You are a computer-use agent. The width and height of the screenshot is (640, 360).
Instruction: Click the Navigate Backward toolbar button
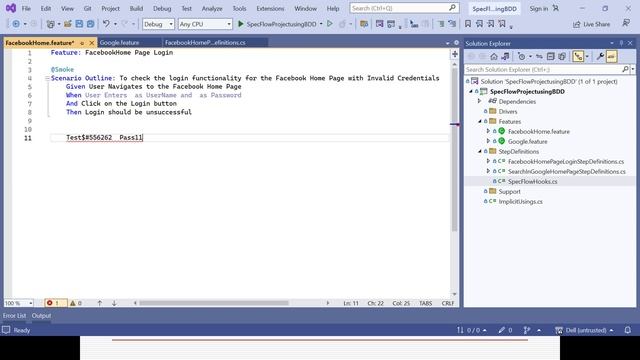16,24
